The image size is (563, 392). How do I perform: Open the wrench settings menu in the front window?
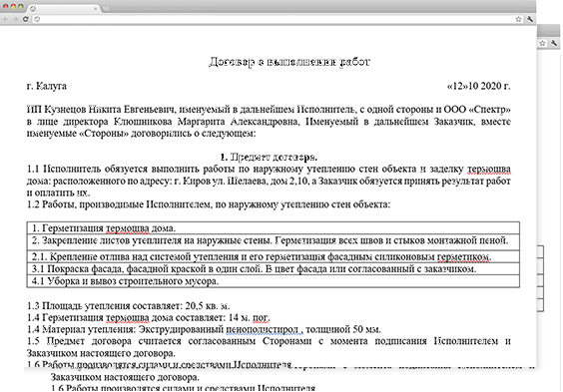tap(530, 19)
